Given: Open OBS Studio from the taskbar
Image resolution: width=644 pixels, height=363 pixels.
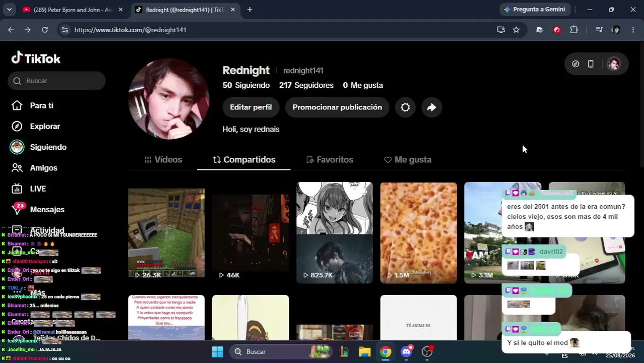Looking at the screenshot, I should pos(427,351).
